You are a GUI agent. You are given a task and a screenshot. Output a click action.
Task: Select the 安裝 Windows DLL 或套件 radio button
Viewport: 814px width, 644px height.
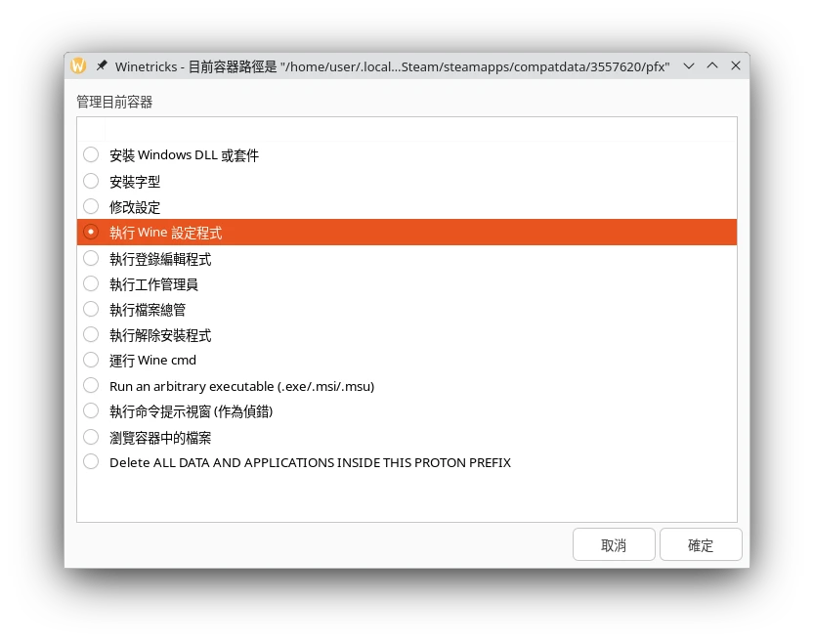[x=91, y=154]
